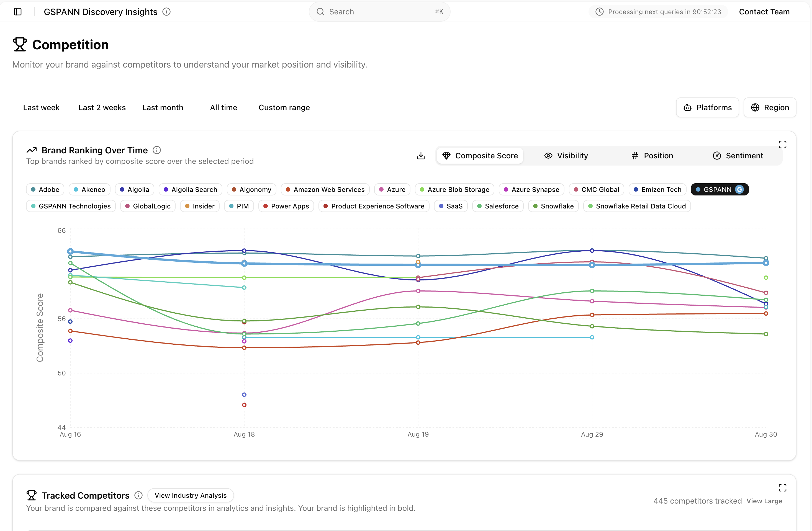The height and width of the screenshot is (531, 812).
Task: Open the Platforms filter dropdown
Action: point(707,107)
